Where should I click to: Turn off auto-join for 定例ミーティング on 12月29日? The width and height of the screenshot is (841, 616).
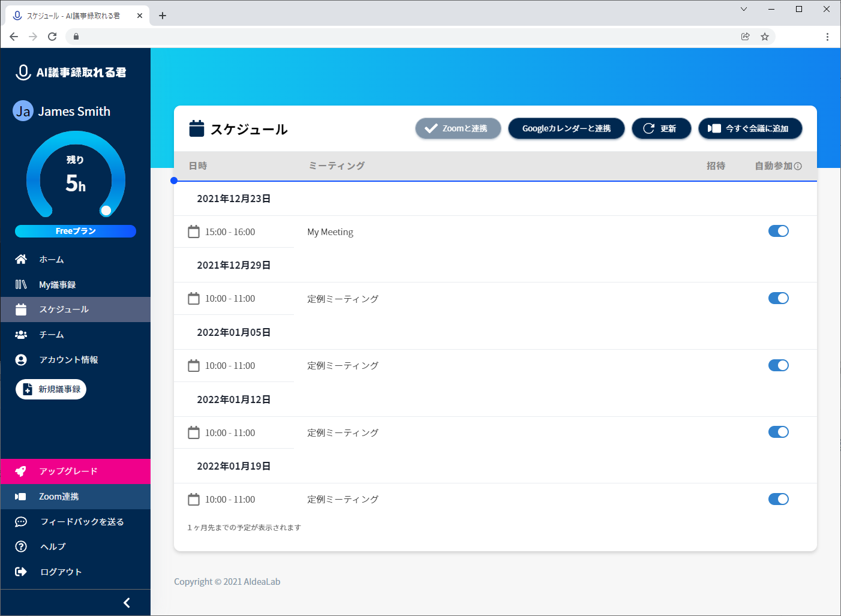pyautogui.click(x=778, y=298)
